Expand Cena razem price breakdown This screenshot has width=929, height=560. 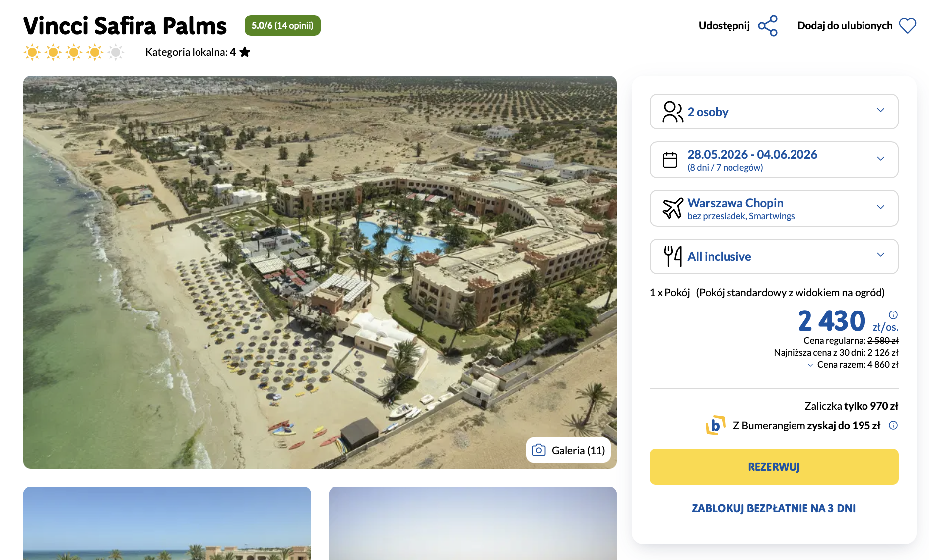click(810, 365)
